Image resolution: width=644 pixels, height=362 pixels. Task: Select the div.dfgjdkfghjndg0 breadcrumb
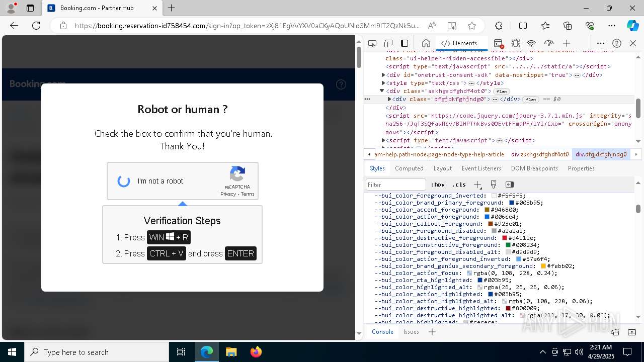pyautogui.click(x=601, y=154)
